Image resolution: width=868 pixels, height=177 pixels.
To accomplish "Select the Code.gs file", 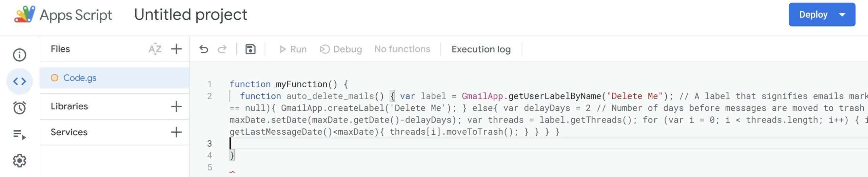I will (x=80, y=78).
